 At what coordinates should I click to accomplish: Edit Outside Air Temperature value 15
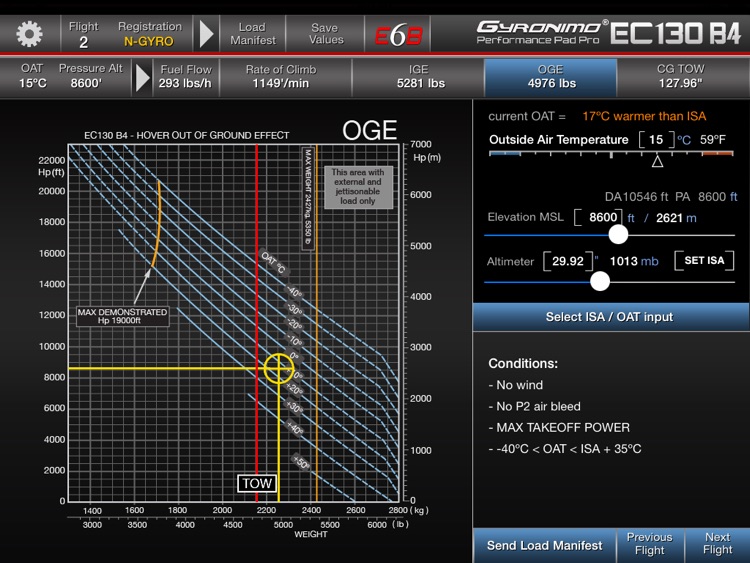[656, 140]
